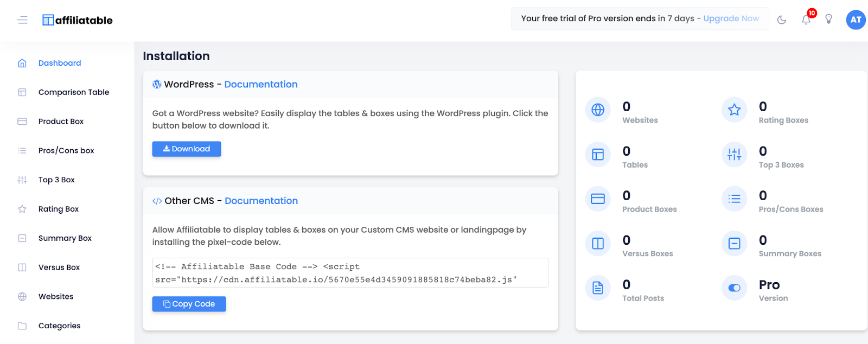The width and height of the screenshot is (868, 344).
Task: Click the Rating Boxes stat label
Action: pos(783,120)
